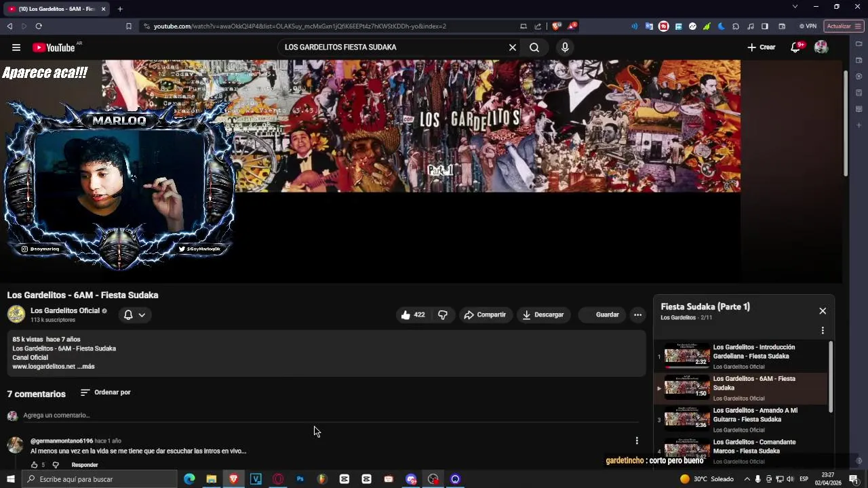
Task: Click the youtube.com address bar
Action: click(325, 26)
